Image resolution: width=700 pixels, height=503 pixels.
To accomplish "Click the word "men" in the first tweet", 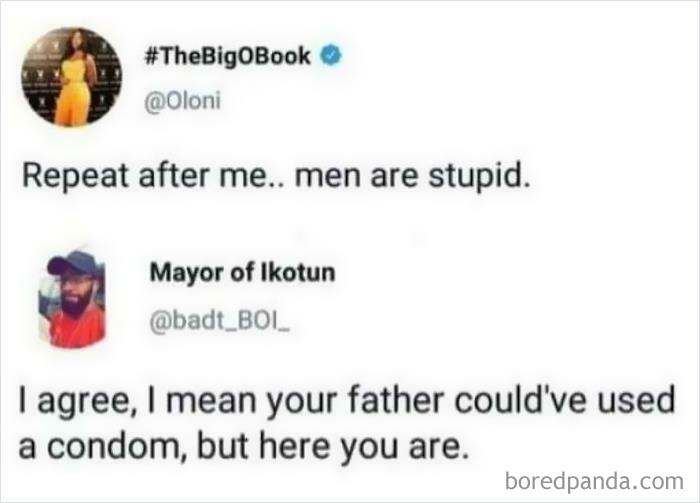I will (327, 177).
